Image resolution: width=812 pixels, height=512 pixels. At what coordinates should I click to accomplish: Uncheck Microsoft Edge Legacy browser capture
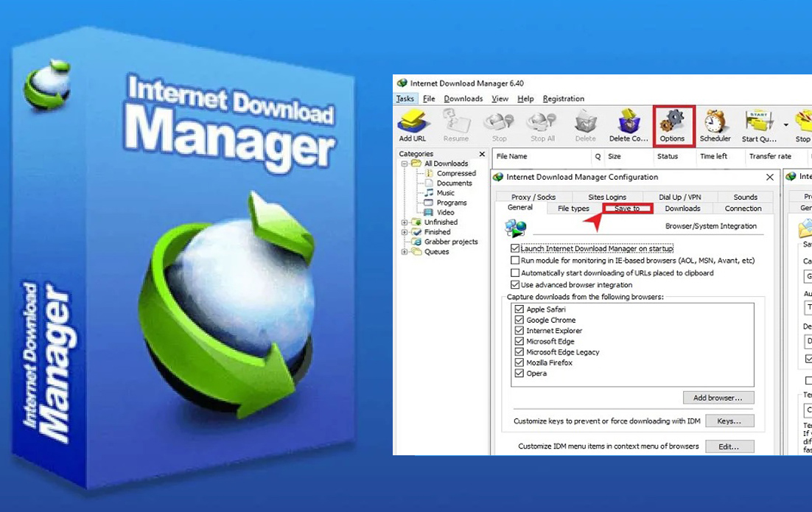519,352
